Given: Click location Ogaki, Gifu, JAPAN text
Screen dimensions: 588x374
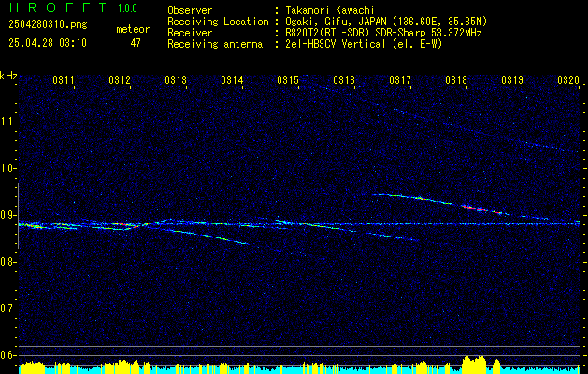Looking at the screenshot, I should click(x=386, y=22).
